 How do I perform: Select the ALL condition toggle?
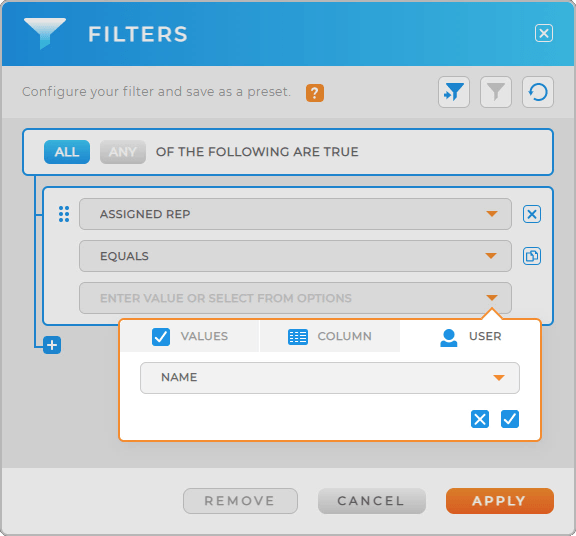(x=67, y=152)
